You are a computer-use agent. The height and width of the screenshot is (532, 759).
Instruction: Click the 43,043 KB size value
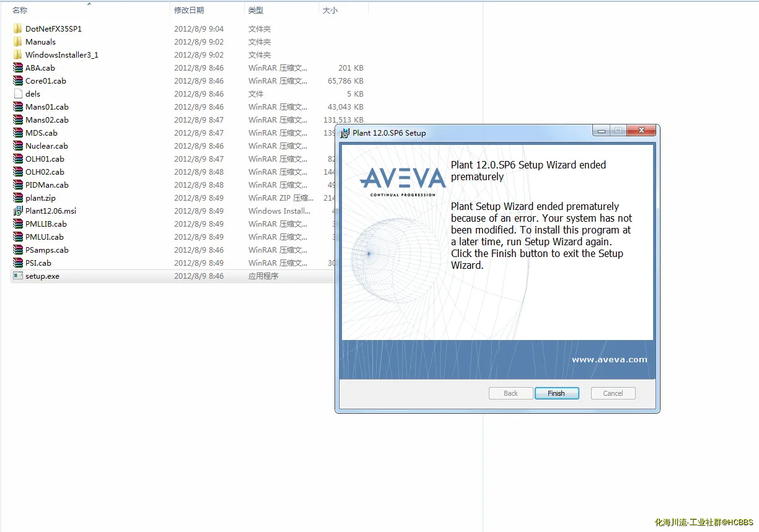pos(346,107)
